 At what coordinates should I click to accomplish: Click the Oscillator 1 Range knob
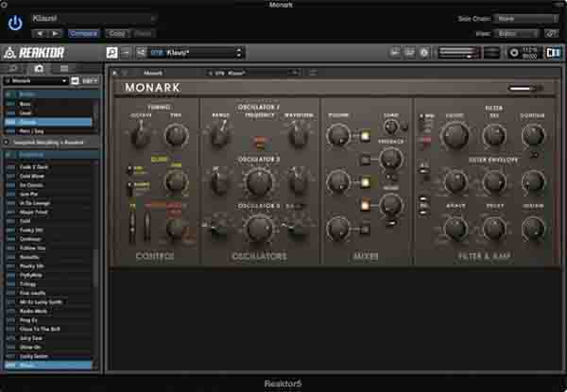220,134
